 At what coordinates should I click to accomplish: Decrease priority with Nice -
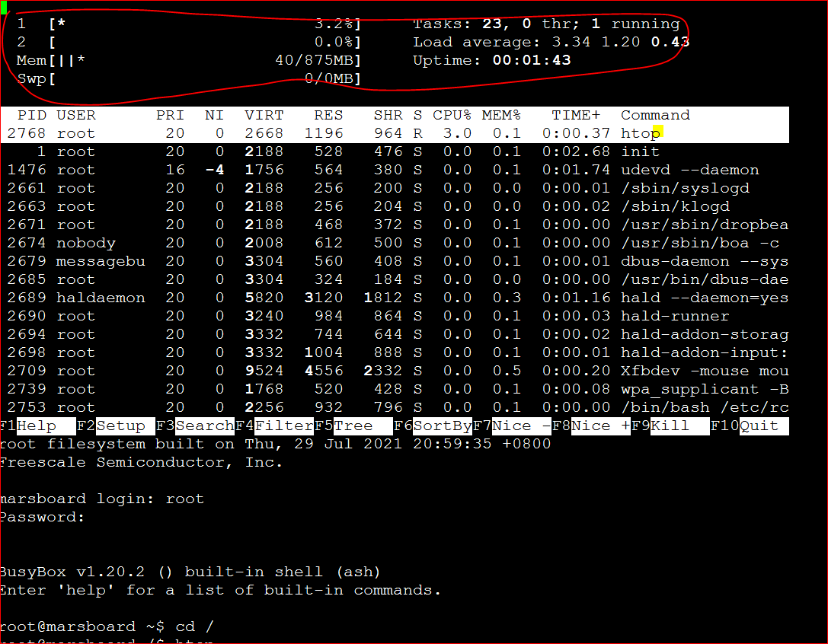click(x=512, y=426)
